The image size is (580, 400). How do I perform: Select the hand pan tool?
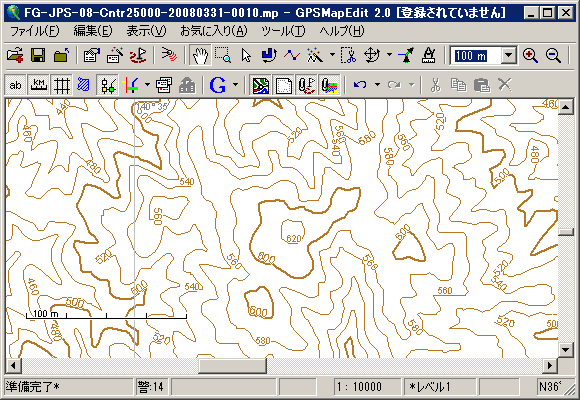click(x=200, y=56)
